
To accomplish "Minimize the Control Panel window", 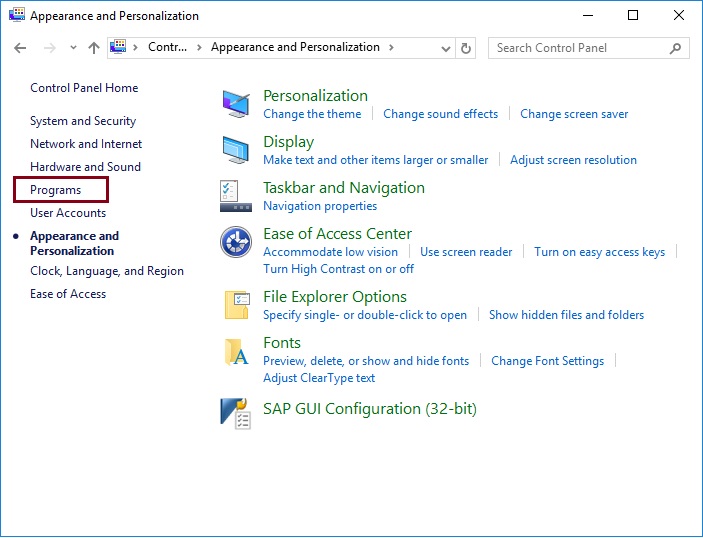I will (588, 15).
